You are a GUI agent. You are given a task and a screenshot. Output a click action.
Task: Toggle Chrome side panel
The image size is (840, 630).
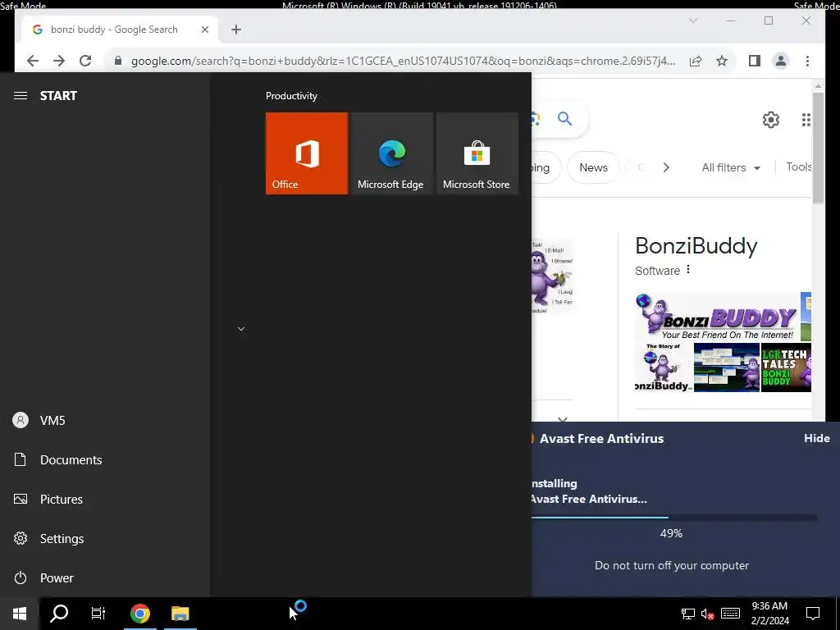(x=755, y=61)
